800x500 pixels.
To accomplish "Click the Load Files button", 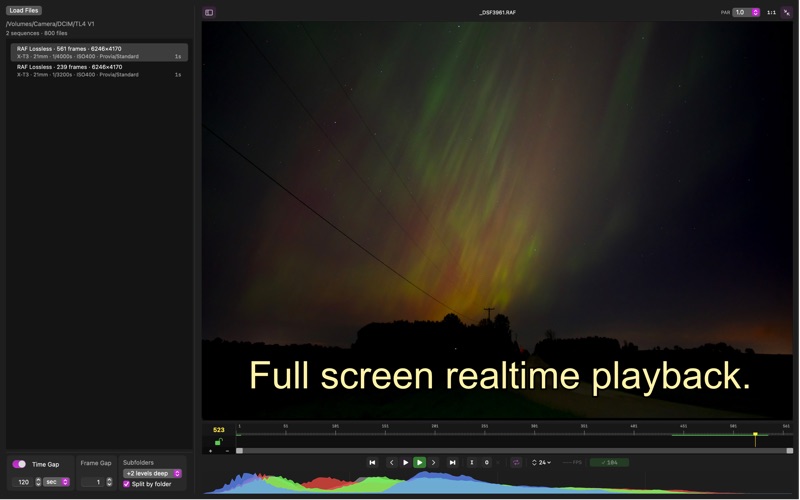I will (23, 10).
